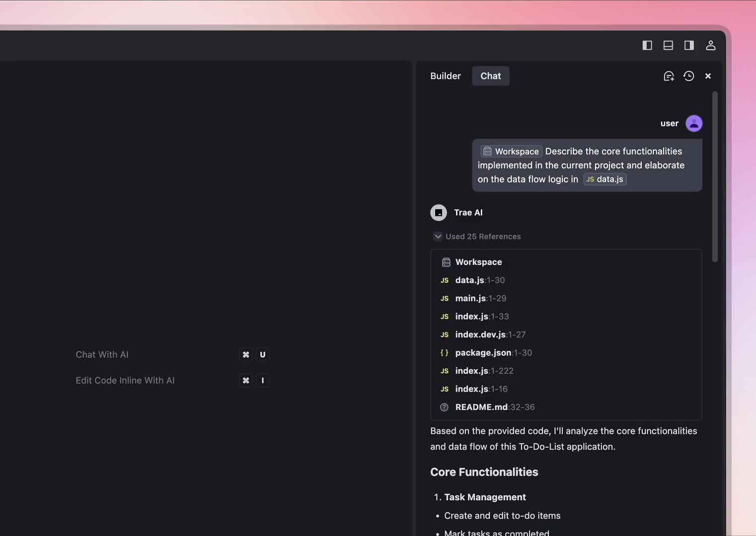This screenshot has height=536, width=756.
Task: Open chat history clock icon
Action: tap(688, 76)
